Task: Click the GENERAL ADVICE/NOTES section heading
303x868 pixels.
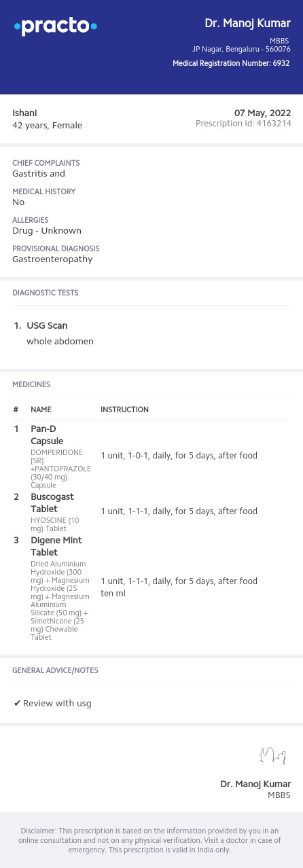Action: coord(55,670)
